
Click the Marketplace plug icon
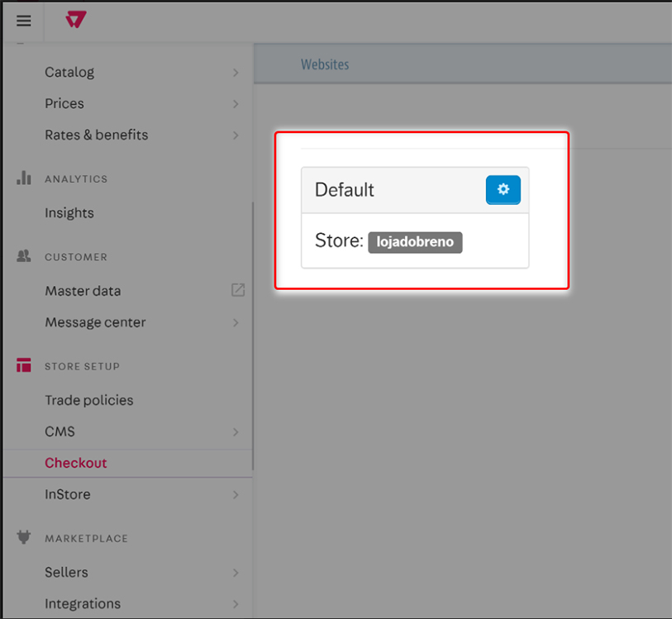click(x=23, y=538)
